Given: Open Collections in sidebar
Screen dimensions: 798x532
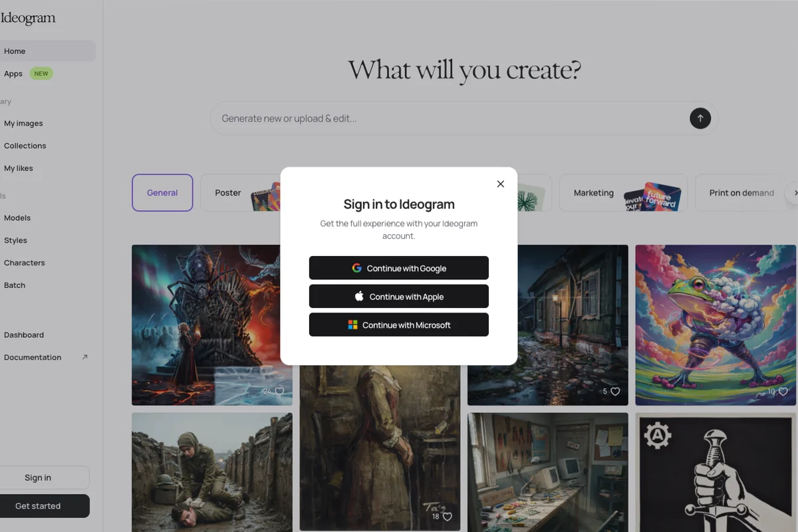Looking at the screenshot, I should (x=25, y=146).
